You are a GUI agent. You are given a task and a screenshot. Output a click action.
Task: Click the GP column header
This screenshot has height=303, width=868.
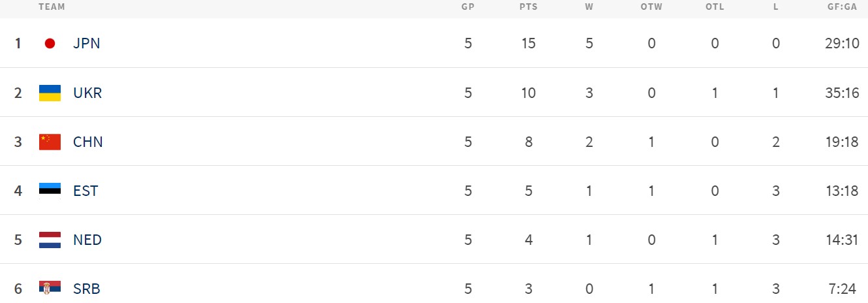468,7
